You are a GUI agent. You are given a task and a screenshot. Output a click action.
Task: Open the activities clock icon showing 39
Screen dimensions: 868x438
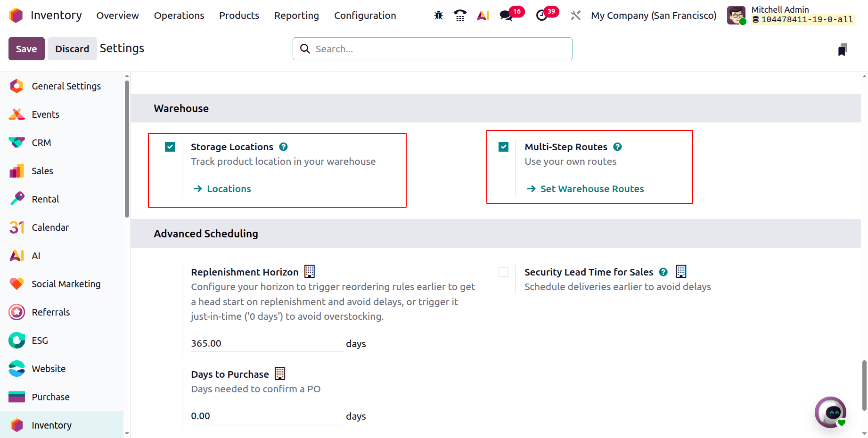(x=541, y=15)
